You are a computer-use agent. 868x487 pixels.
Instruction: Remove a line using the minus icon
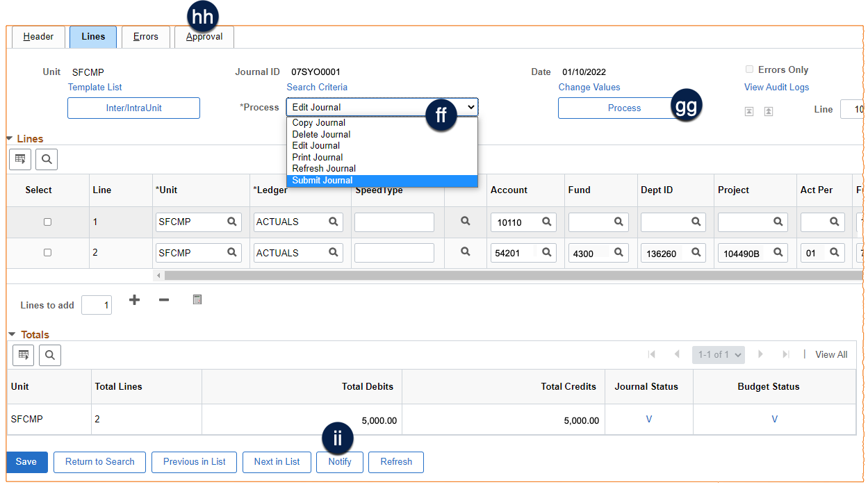point(163,299)
